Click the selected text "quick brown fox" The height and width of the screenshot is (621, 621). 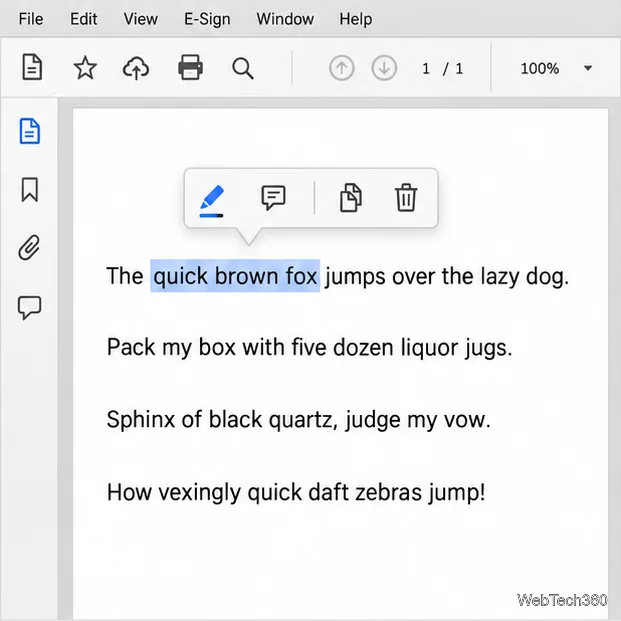[x=235, y=276]
